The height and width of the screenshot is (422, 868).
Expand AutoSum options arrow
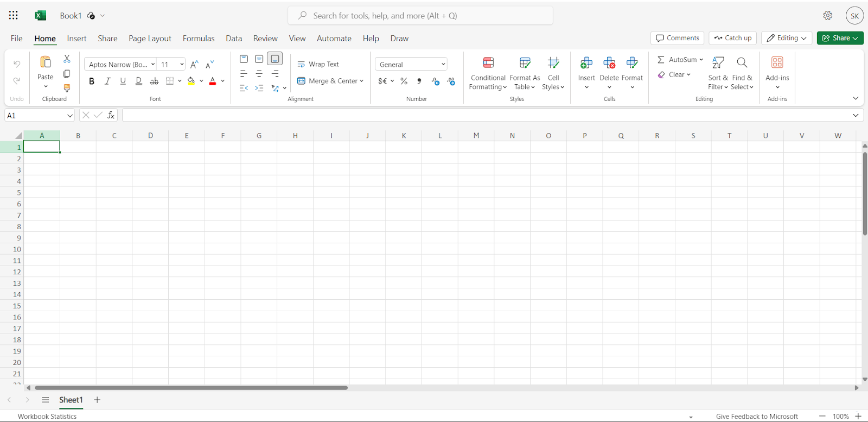(701, 60)
